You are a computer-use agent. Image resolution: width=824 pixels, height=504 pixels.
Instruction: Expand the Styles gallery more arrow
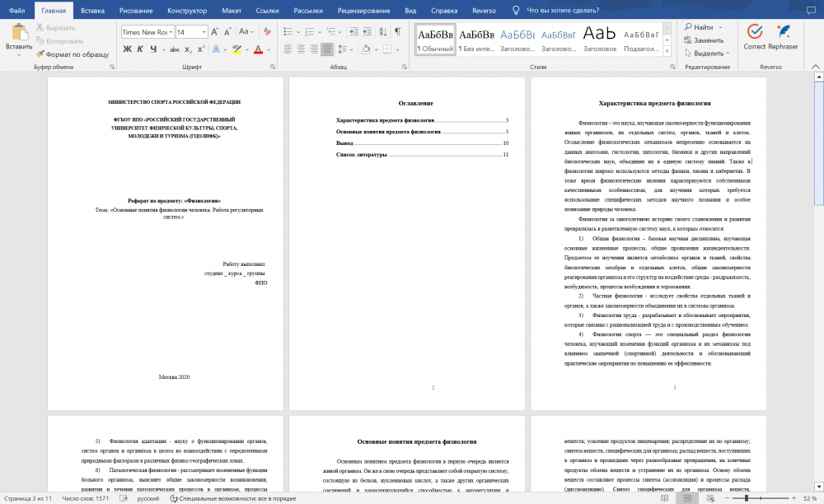tap(667, 51)
